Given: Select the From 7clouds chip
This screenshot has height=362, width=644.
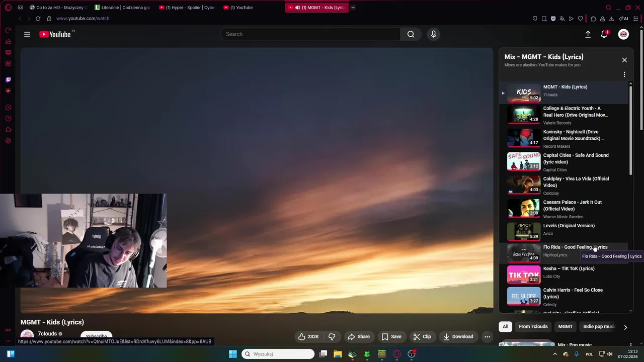Looking at the screenshot, I should pyautogui.click(x=533, y=327).
